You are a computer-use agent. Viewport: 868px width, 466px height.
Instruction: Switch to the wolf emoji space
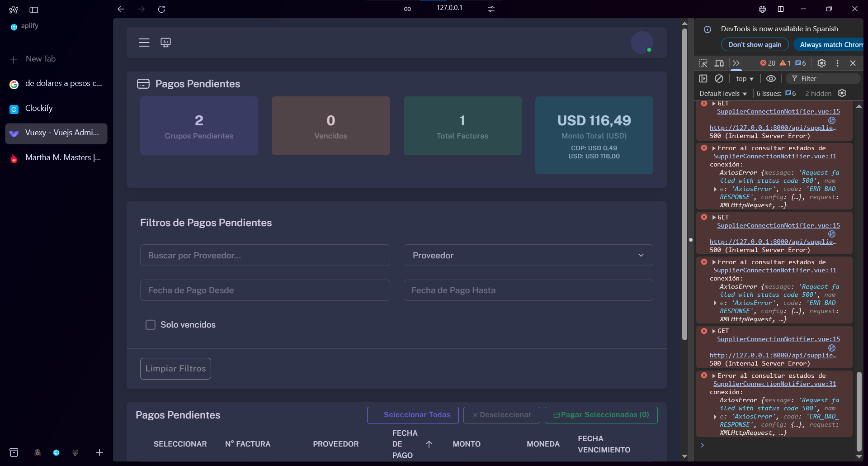click(x=75, y=452)
